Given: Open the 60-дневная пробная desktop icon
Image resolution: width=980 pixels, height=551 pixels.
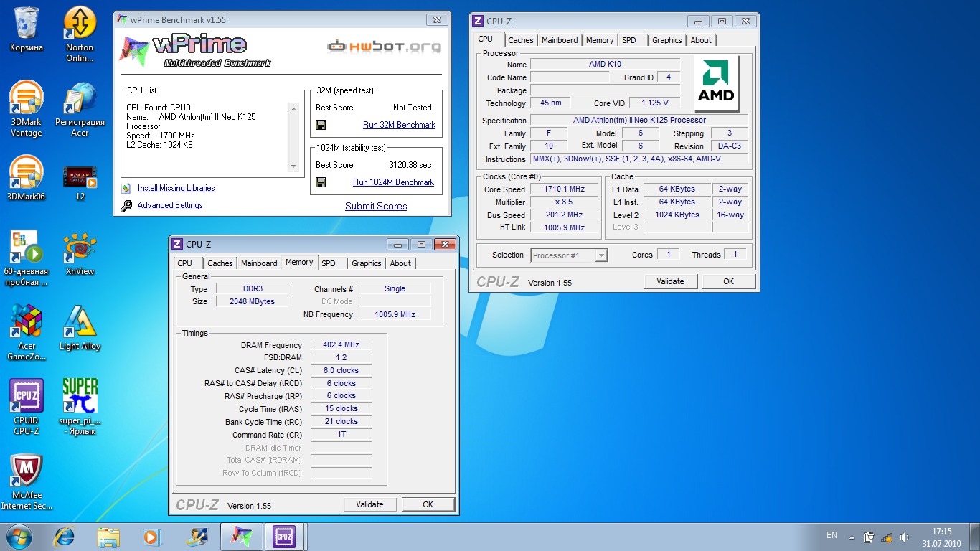Looking at the screenshot, I should pyautogui.click(x=27, y=258).
